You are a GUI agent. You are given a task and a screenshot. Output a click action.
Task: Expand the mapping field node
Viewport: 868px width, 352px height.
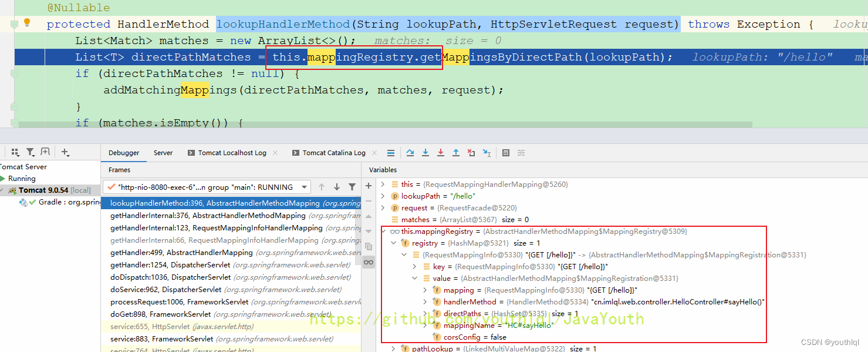click(x=425, y=290)
